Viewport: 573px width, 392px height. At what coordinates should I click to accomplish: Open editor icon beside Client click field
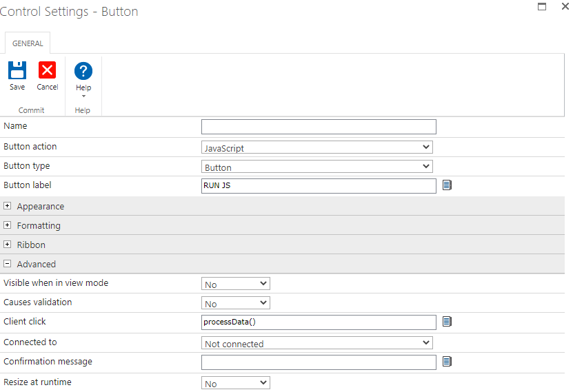tap(447, 322)
